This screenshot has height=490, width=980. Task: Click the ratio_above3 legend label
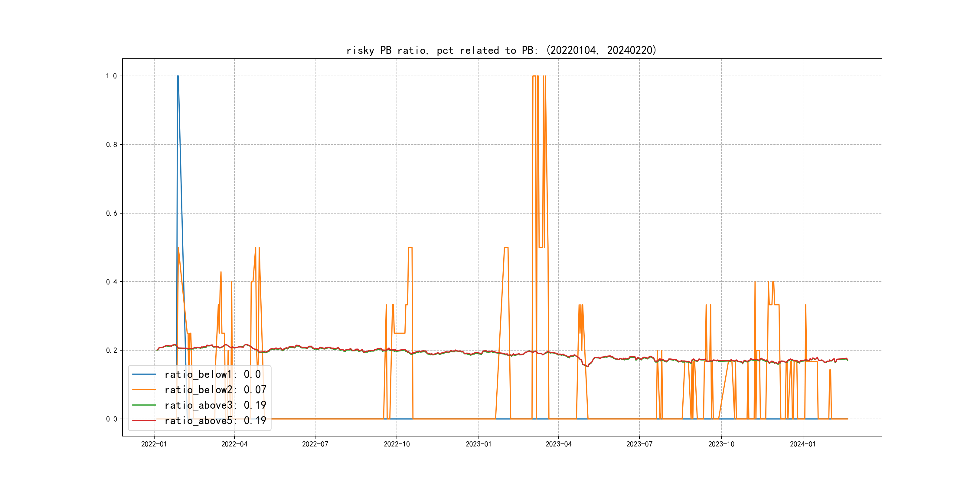pyautogui.click(x=215, y=405)
